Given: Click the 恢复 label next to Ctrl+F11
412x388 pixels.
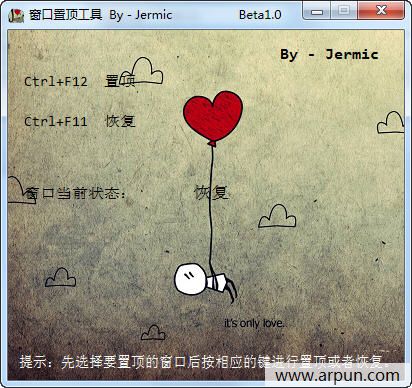Looking at the screenshot, I should coord(120,121).
